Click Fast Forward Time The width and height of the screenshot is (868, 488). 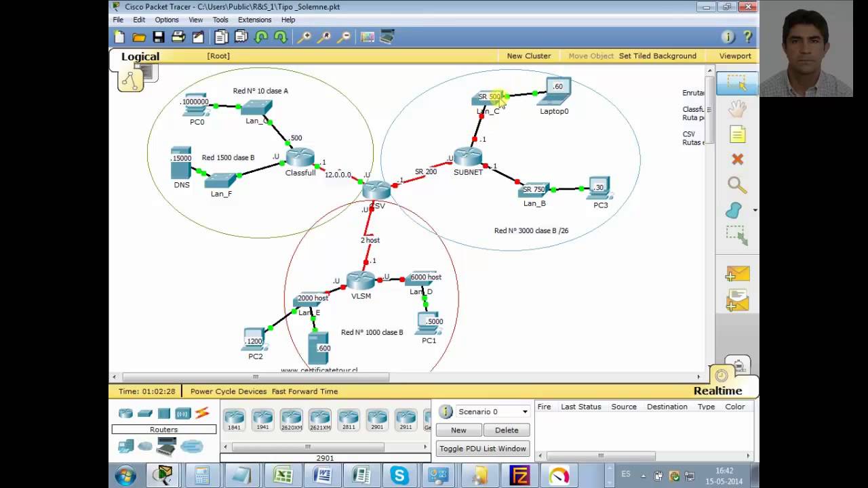point(304,391)
